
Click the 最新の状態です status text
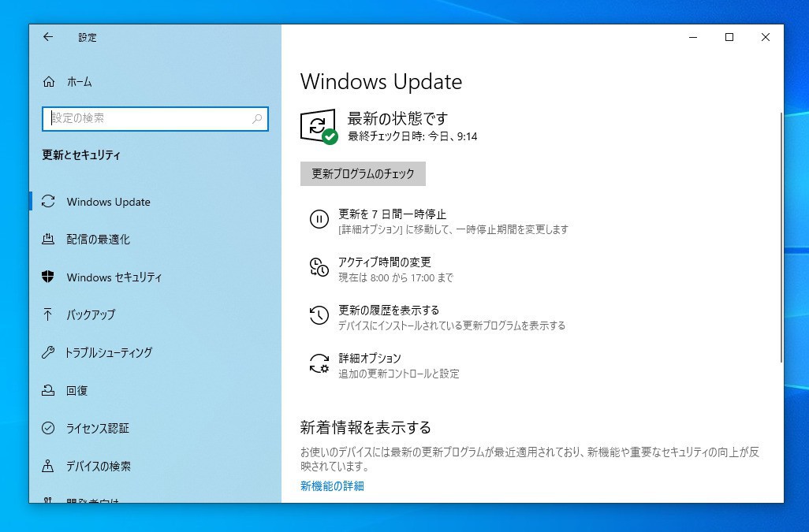pos(397,118)
